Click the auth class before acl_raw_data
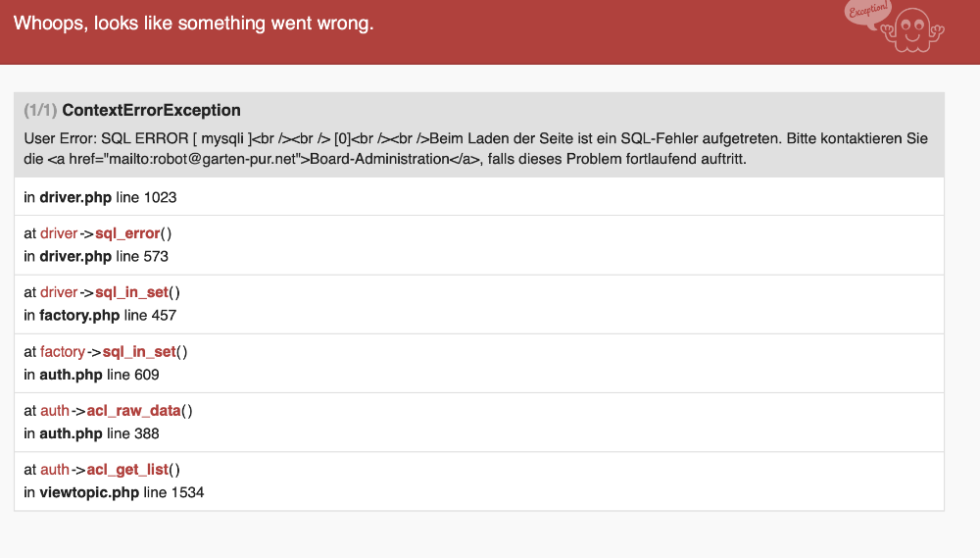 [x=55, y=411]
